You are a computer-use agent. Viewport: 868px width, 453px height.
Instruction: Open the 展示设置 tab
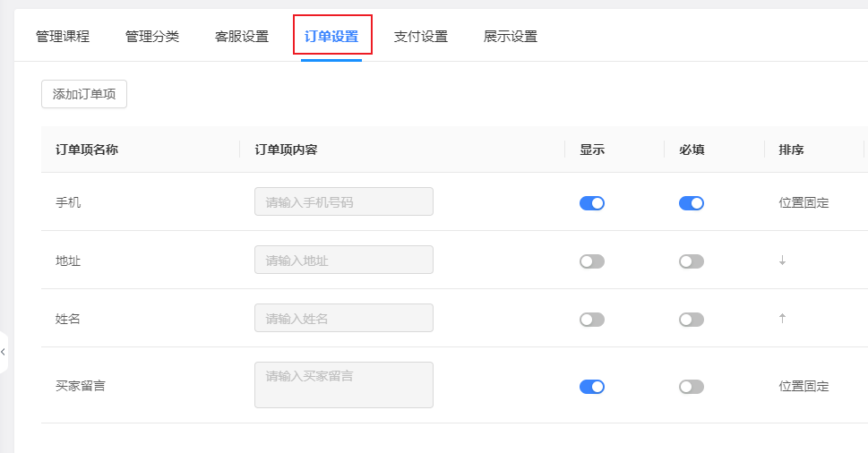(511, 37)
